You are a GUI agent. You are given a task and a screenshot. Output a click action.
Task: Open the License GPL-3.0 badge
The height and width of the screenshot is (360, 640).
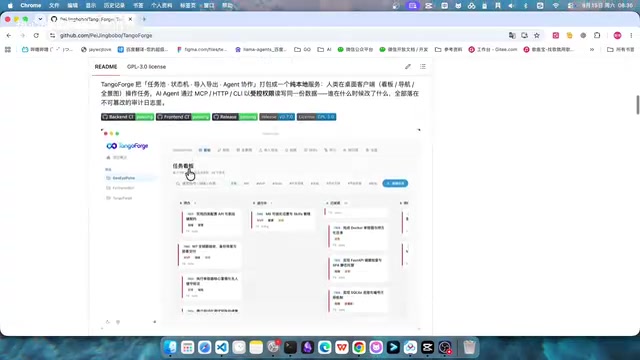[316, 117]
